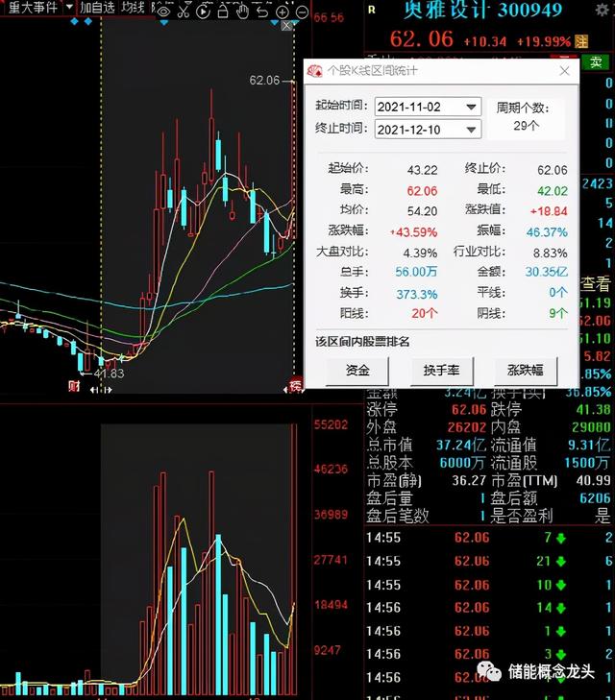Click the 金额 30.35亿 value
Image resolution: width=615 pixels, height=700 pixels.
[546, 272]
